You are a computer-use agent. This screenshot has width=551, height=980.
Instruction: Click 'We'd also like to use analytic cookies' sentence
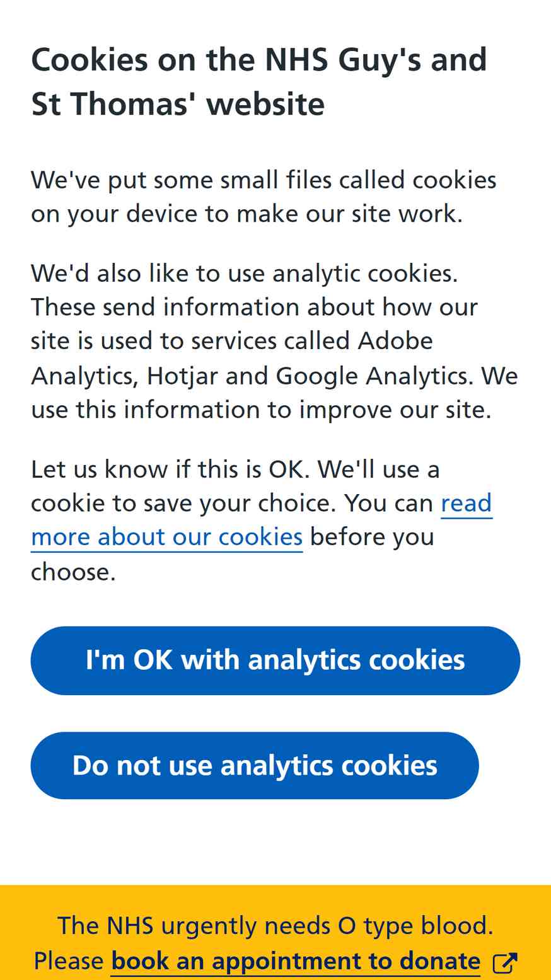245,274
